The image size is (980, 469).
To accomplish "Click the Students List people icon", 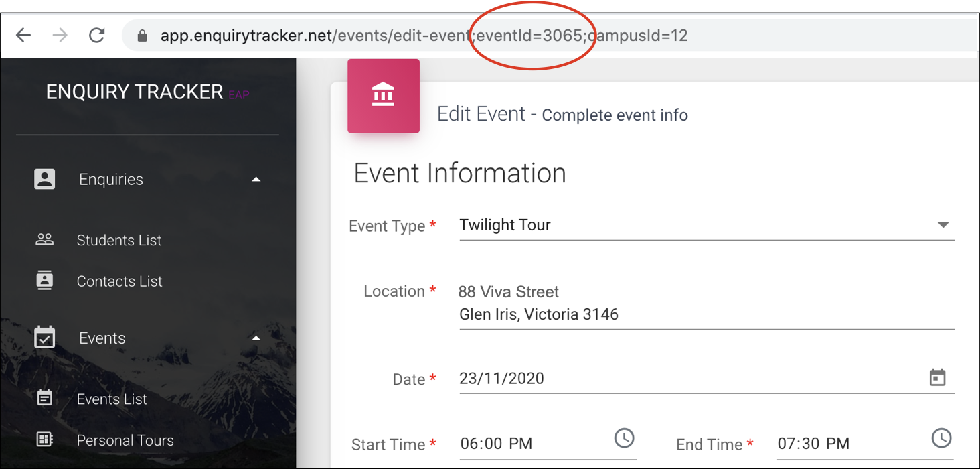I will [x=44, y=239].
